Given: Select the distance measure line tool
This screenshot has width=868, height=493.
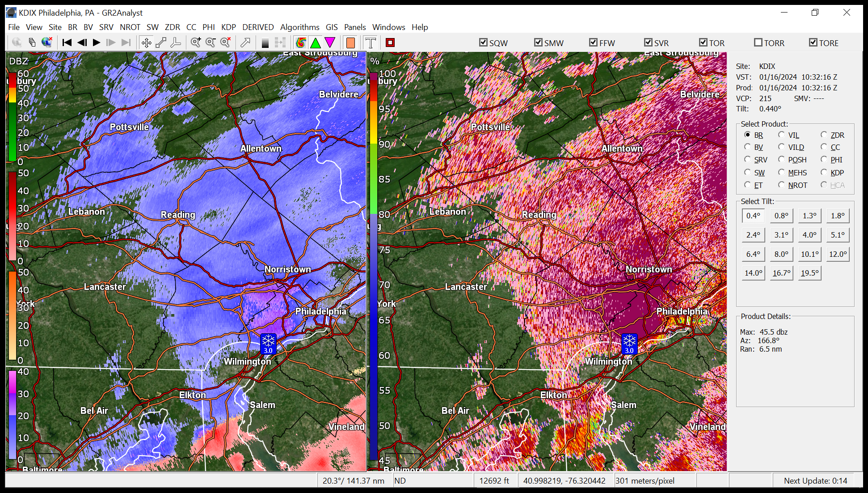Looking at the screenshot, I should click(x=161, y=42).
